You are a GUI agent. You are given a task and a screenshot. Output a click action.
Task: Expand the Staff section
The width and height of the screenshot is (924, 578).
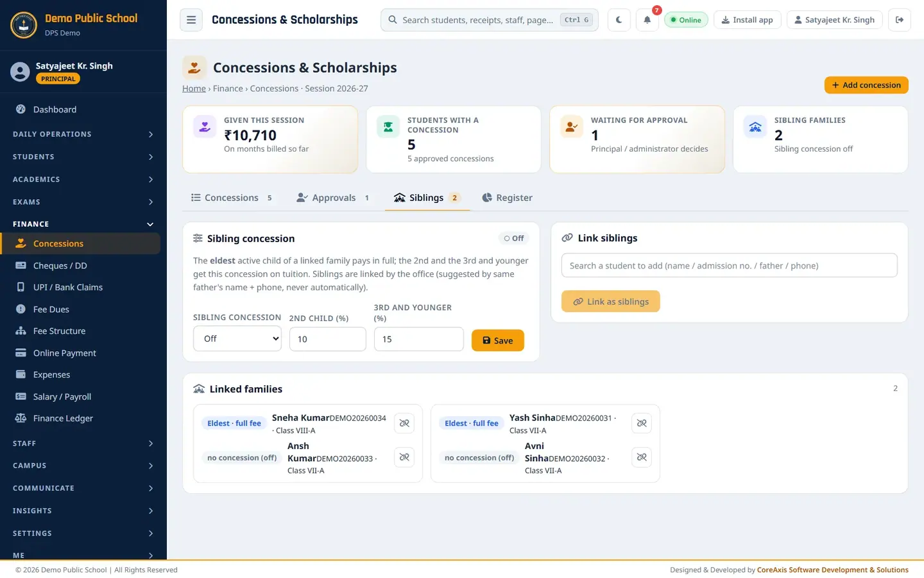click(83, 444)
